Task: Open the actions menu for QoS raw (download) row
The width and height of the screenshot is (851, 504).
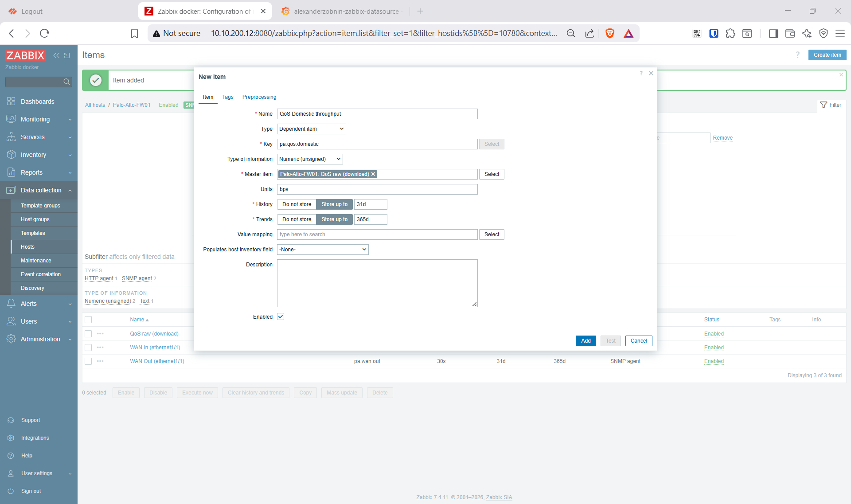Action: pos(100,334)
